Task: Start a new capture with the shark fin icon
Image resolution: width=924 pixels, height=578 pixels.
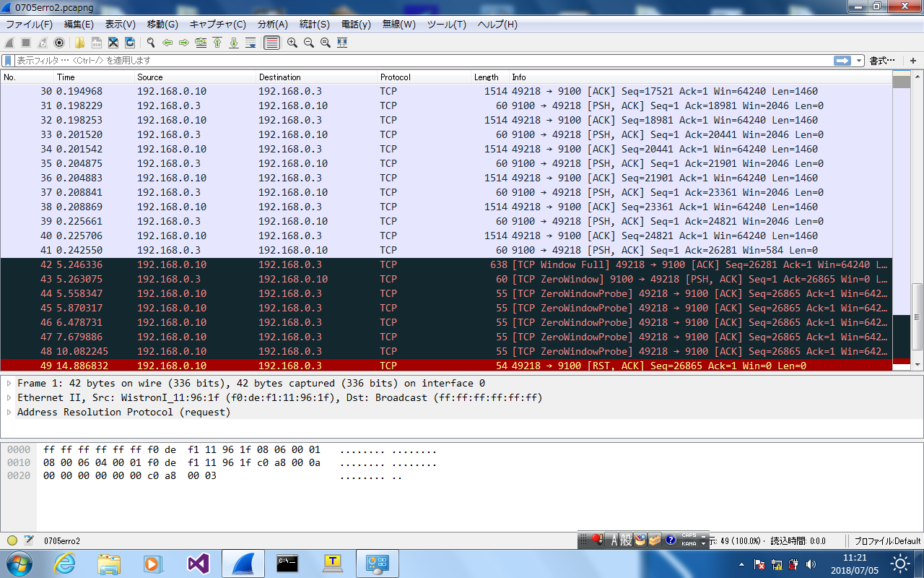Action: tap(9, 43)
